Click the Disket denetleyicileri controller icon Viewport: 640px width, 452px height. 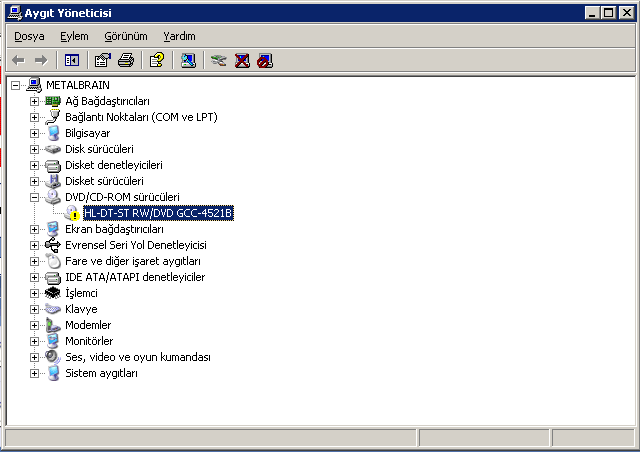coord(53,165)
